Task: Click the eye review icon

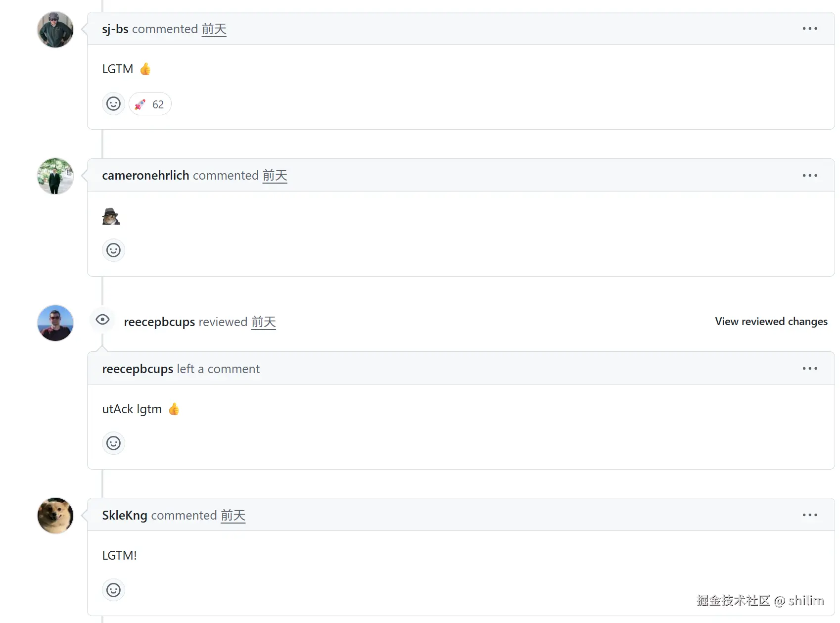Action: [102, 320]
